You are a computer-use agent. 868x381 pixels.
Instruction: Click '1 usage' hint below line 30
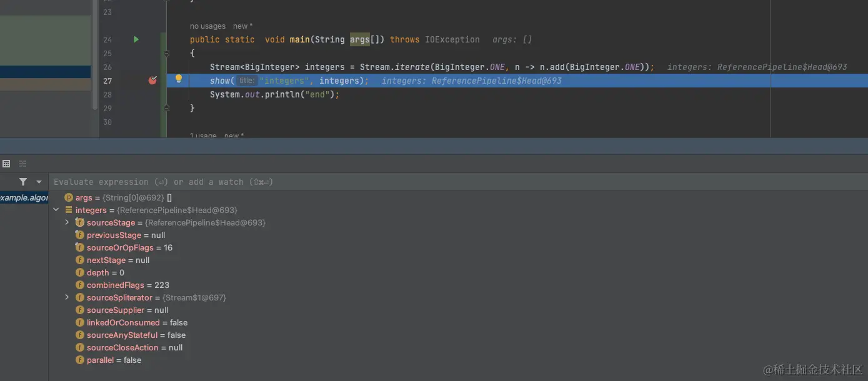tap(203, 136)
